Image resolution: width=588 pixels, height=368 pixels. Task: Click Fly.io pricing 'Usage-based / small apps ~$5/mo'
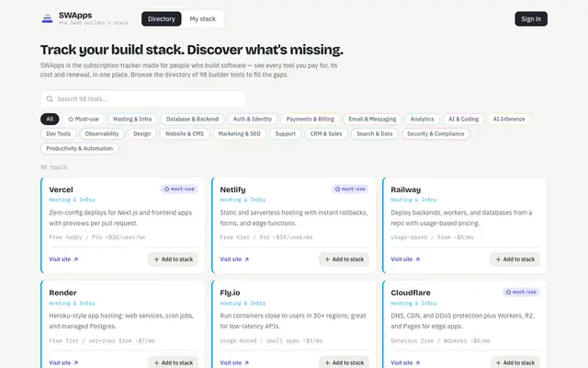point(271,341)
